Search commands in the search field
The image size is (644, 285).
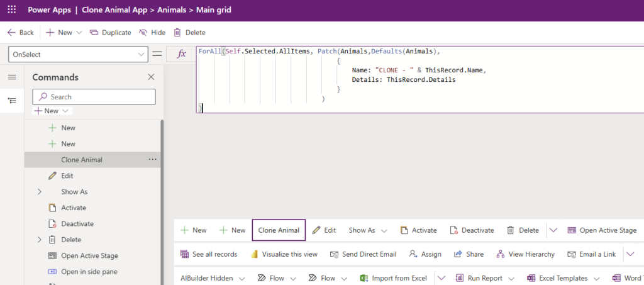click(94, 97)
